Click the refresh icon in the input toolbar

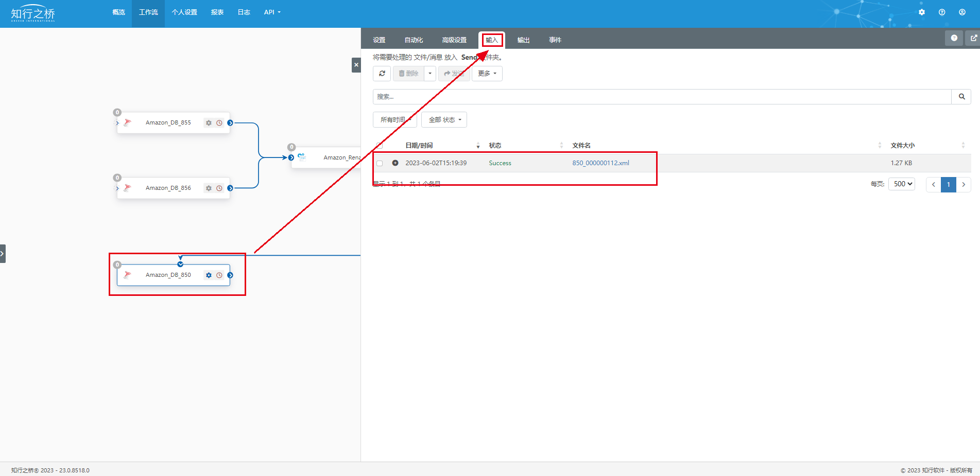tap(382, 74)
